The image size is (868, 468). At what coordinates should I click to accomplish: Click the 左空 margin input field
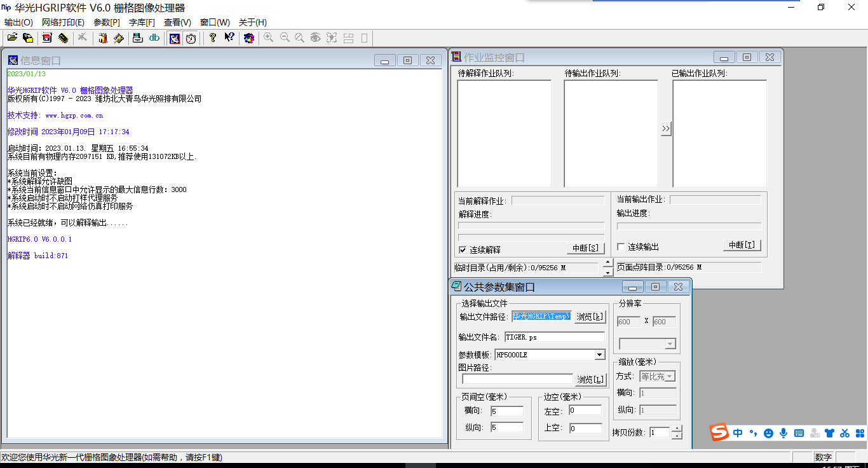[585, 411]
